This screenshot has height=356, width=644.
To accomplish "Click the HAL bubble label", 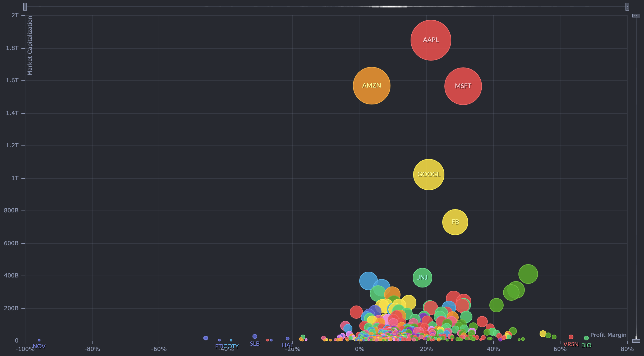I will click(x=287, y=345).
